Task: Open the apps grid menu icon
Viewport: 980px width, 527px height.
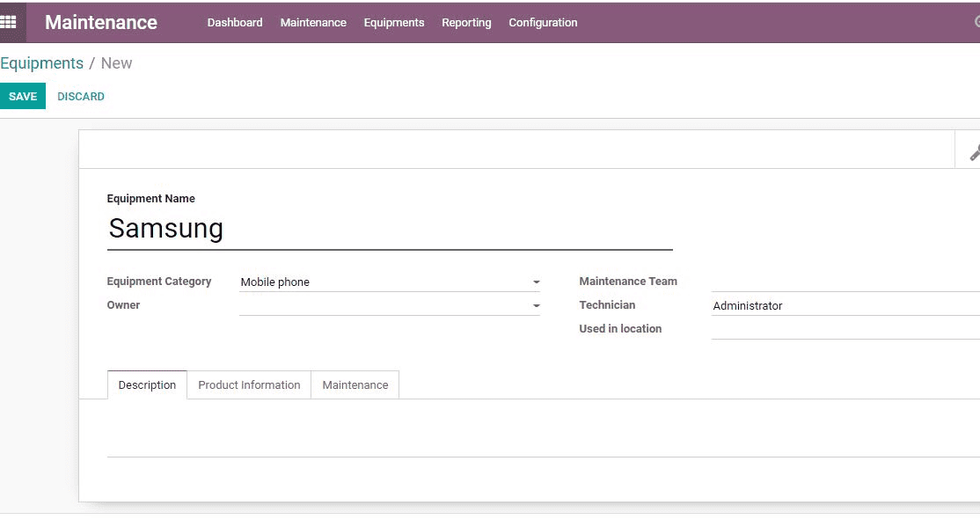Action: tap(8, 23)
